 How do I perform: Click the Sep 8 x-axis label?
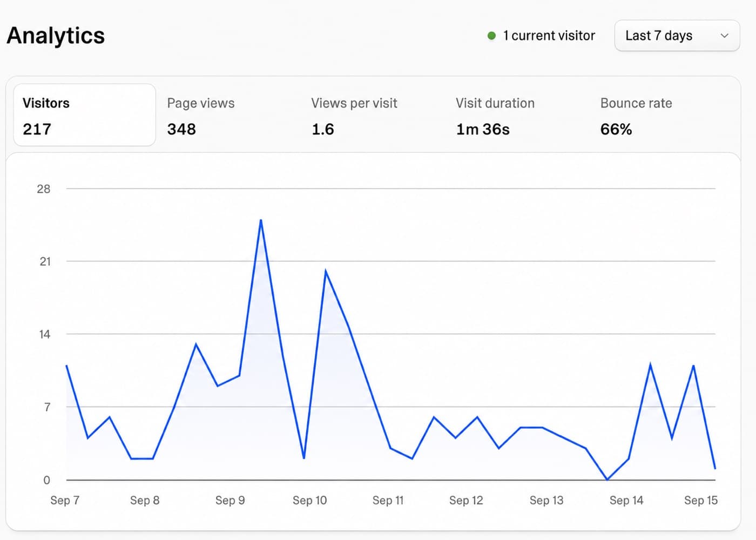click(x=145, y=501)
